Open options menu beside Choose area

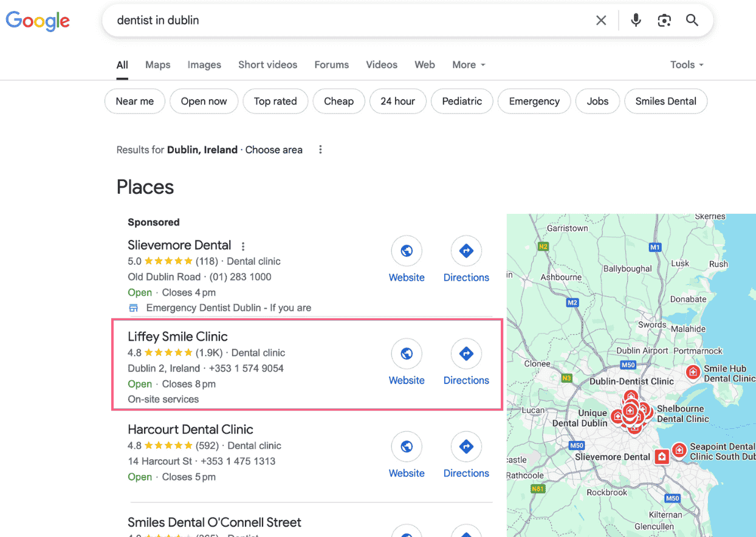[320, 149]
